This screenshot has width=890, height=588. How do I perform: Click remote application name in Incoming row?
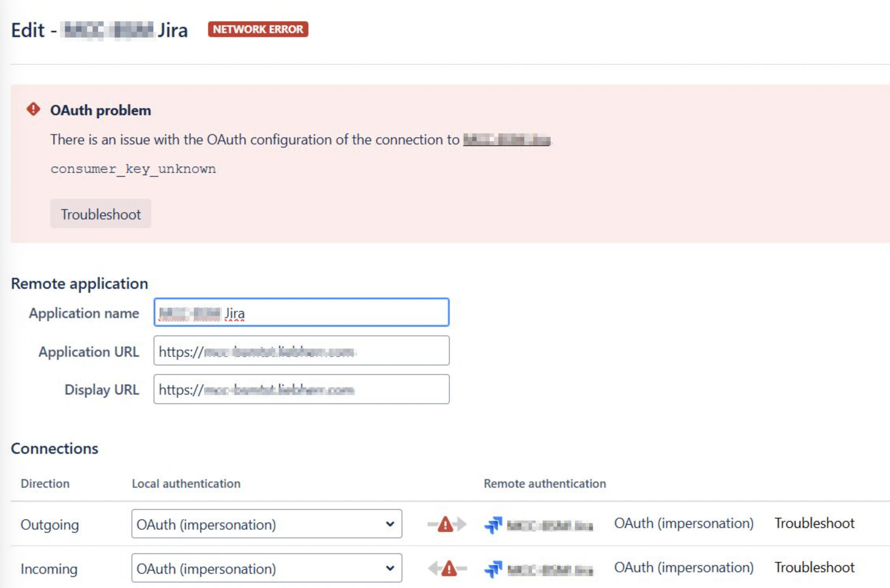(x=550, y=570)
